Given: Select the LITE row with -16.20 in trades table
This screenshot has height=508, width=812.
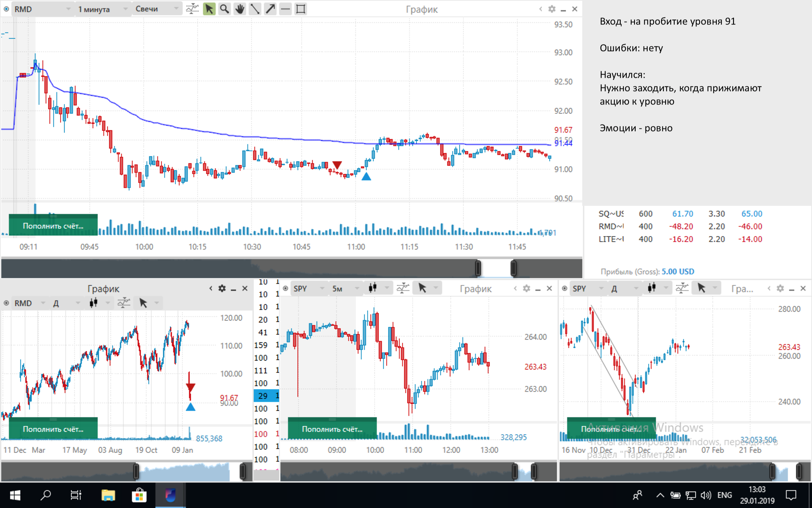Looking at the screenshot, I should point(680,239).
